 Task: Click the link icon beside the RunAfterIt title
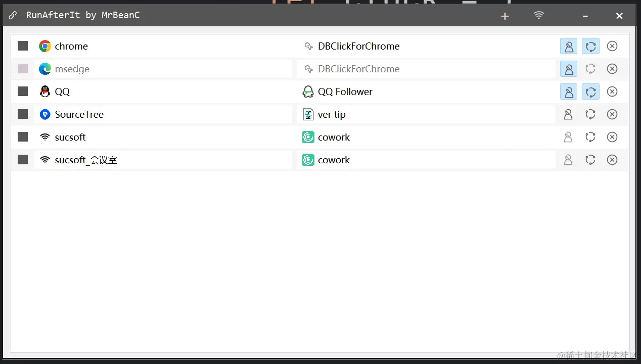click(x=13, y=15)
